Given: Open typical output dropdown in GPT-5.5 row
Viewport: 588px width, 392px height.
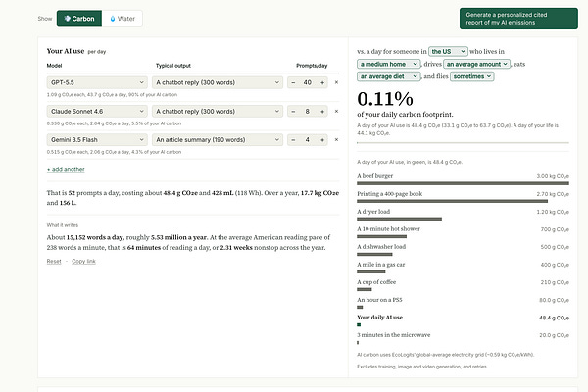Looking at the screenshot, I should tap(218, 82).
